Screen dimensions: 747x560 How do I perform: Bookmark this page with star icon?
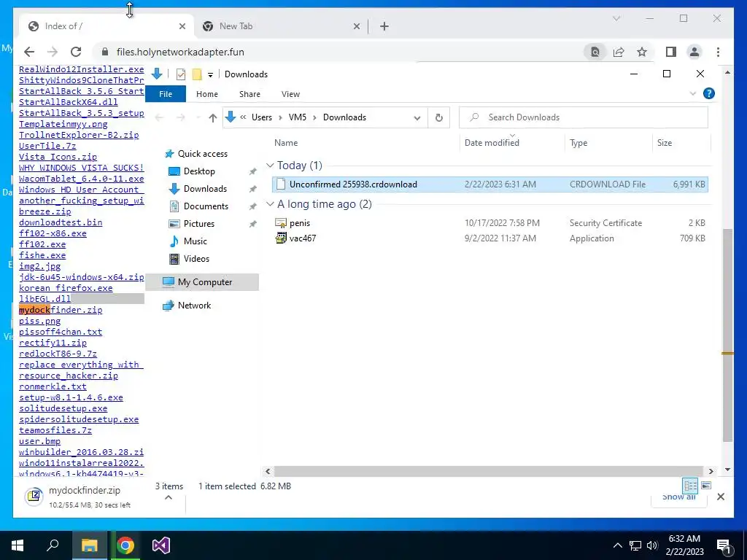coord(642,52)
